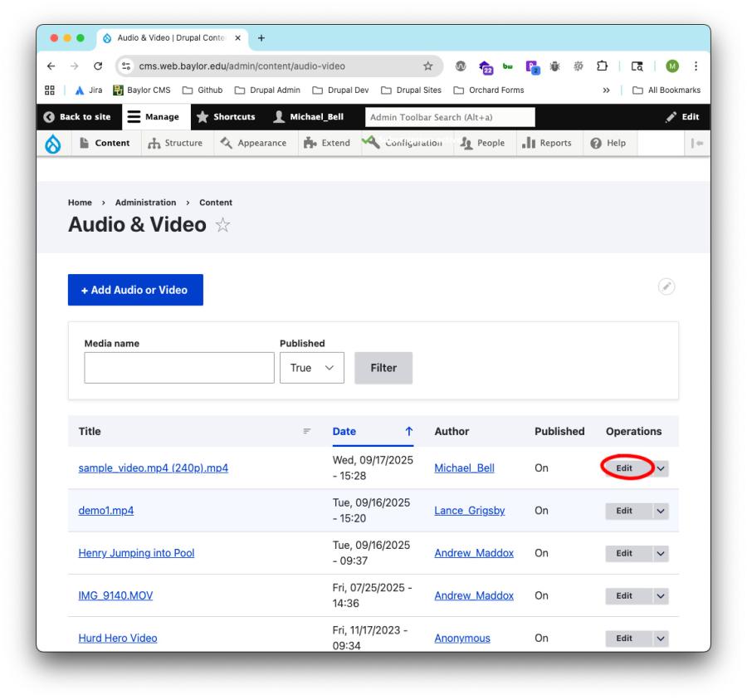The image size is (747, 700).
Task: Click the Drupal drop logo in toolbar
Action: coord(53,144)
